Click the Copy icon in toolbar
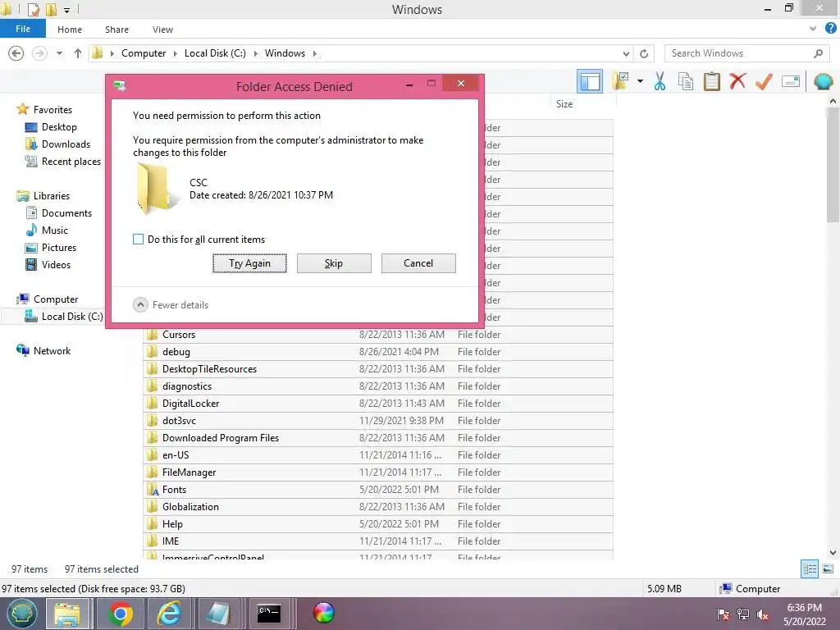 [685, 81]
